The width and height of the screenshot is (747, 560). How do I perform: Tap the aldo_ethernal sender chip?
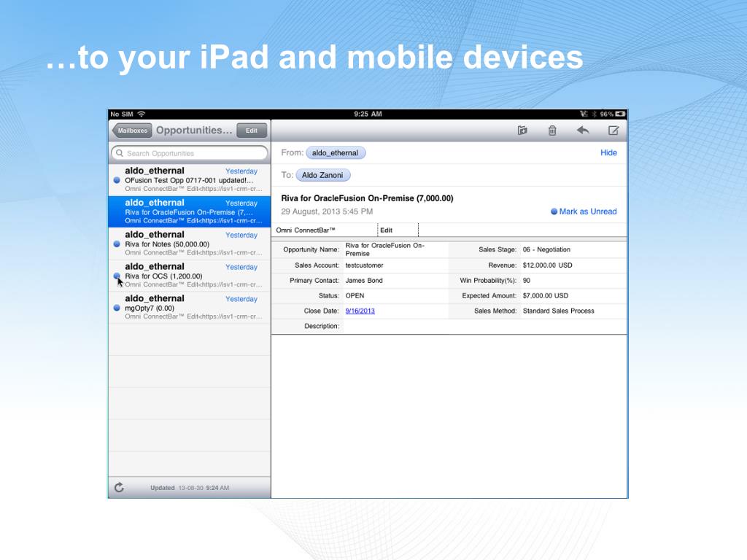coord(336,153)
